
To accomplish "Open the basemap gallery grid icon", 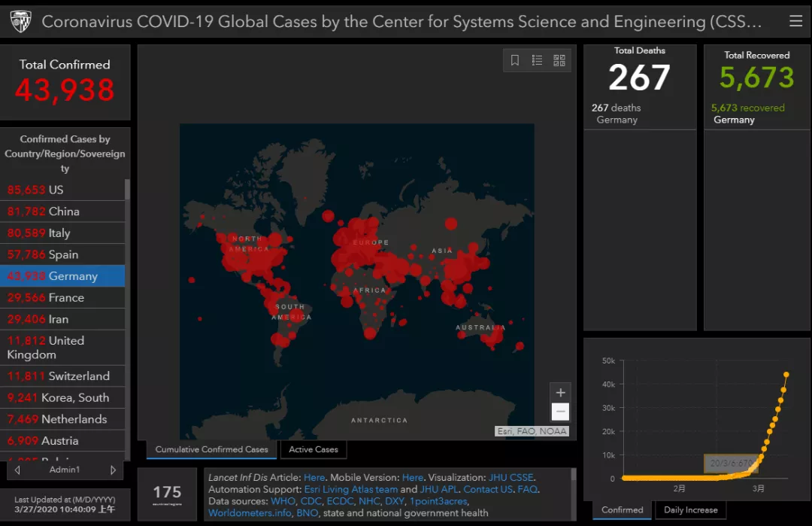I will pyautogui.click(x=559, y=60).
